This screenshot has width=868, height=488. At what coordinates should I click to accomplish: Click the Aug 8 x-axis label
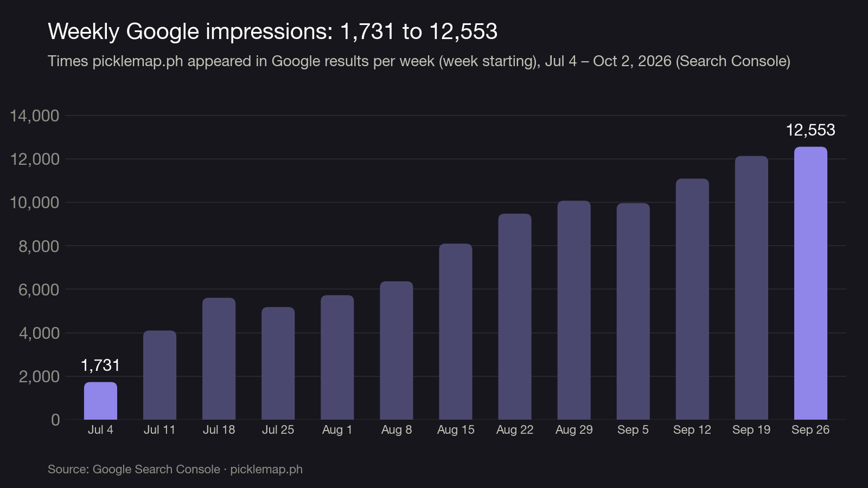[x=396, y=430]
